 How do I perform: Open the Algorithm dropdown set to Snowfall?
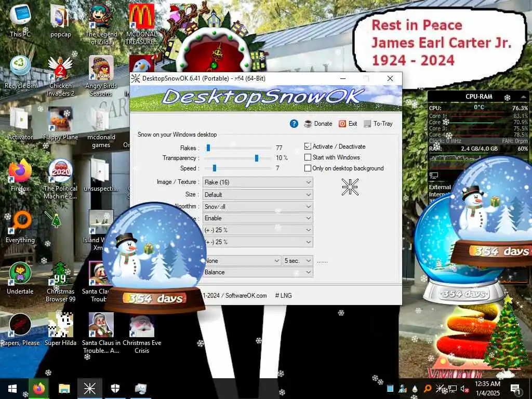point(258,207)
